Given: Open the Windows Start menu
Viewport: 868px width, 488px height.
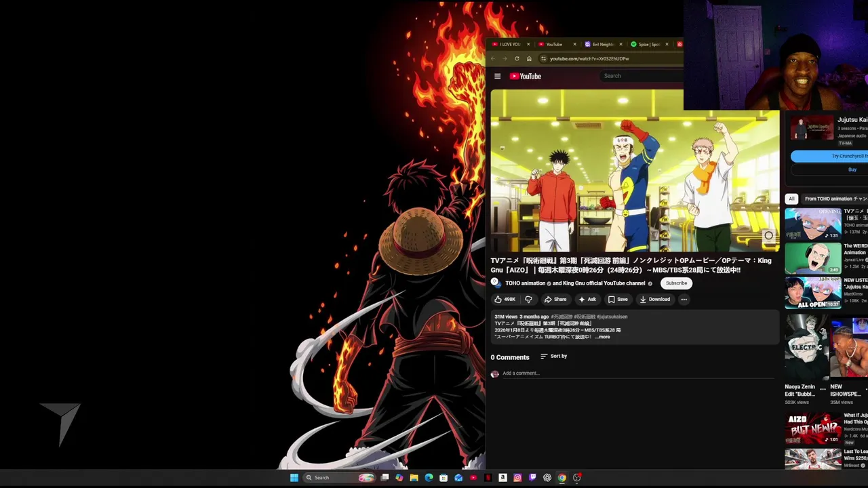Looking at the screenshot, I should click(x=294, y=478).
